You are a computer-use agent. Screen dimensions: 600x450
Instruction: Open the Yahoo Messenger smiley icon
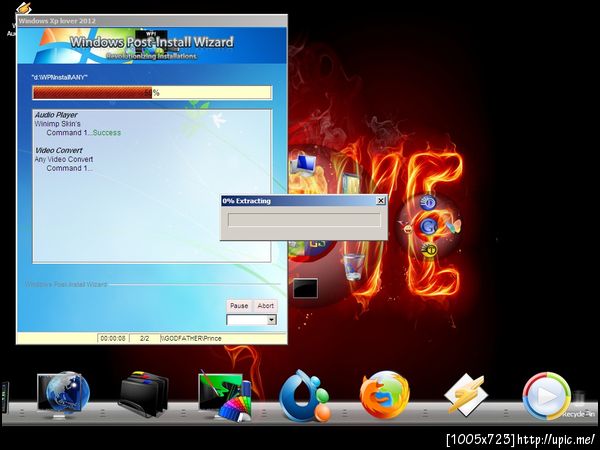click(408, 229)
